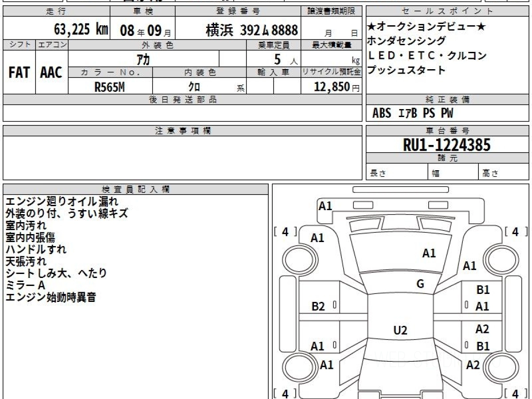This screenshot has height=399, width=532.
Task: Select "LED・ETC・クルコン" line
Action: pyautogui.click(x=427, y=56)
